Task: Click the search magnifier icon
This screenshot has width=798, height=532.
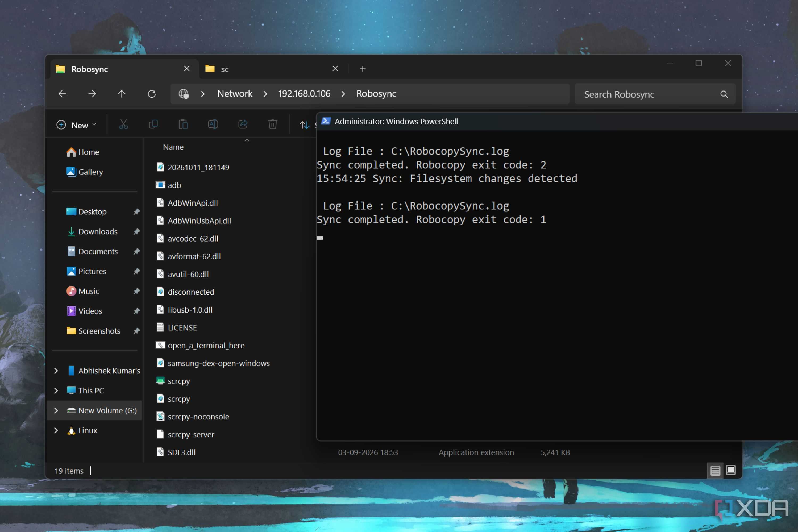Action: (x=724, y=94)
